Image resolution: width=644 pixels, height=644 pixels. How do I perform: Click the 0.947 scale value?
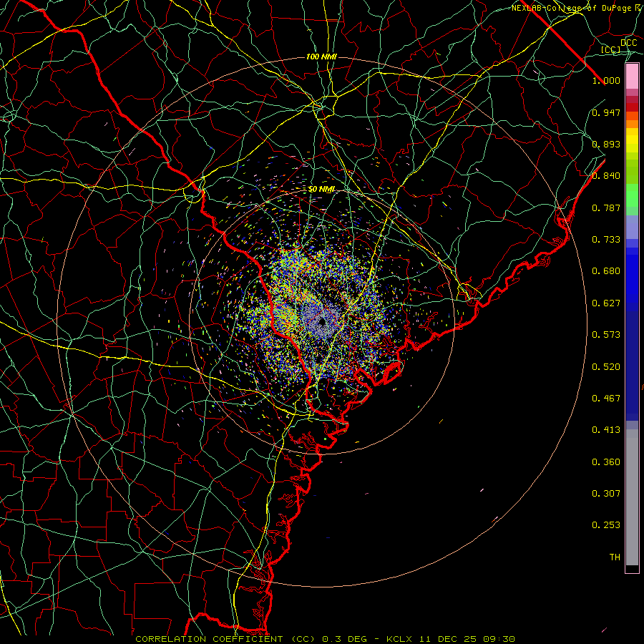tap(606, 112)
